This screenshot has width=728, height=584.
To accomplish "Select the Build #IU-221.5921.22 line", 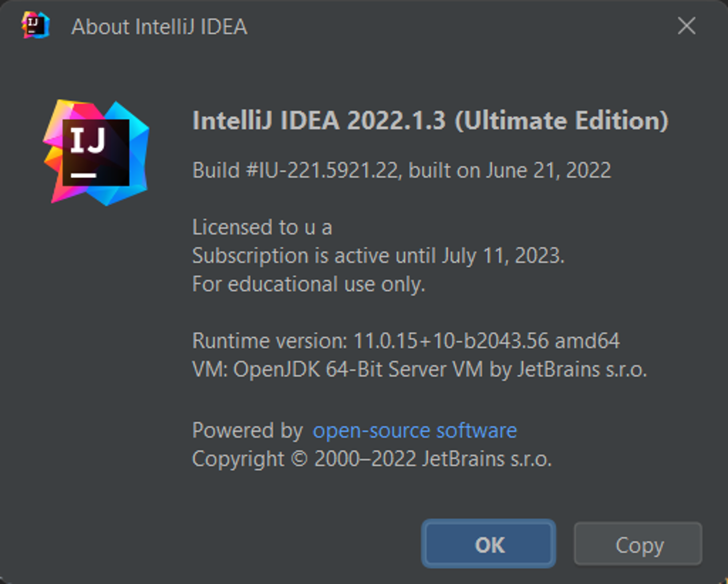I will (x=401, y=170).
